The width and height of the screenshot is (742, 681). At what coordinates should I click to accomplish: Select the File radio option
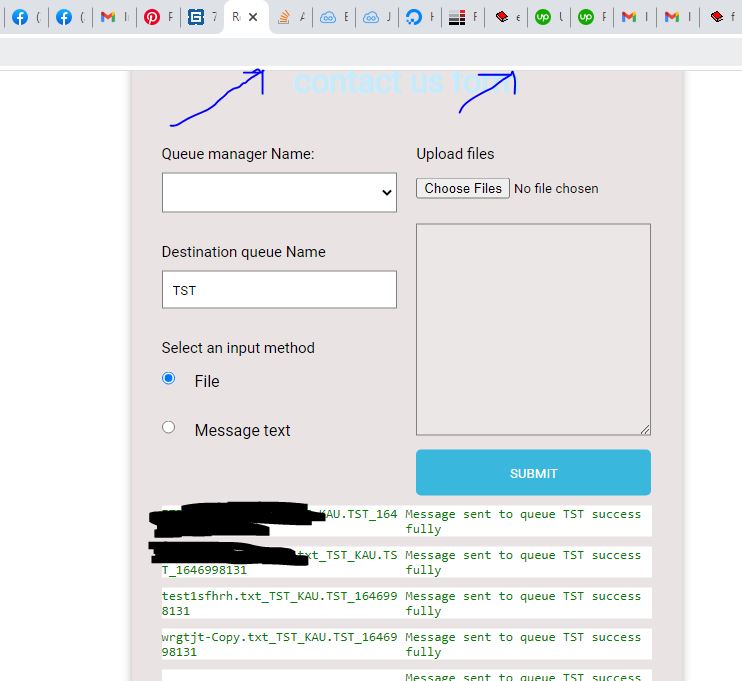pyautogui.click(x=168, y=378)
